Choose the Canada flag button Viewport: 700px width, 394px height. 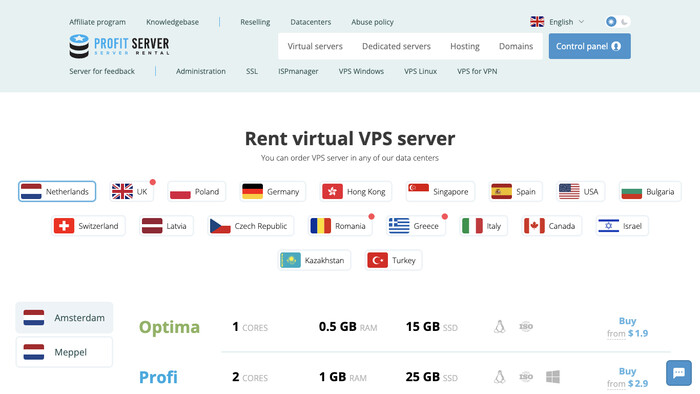551,226
